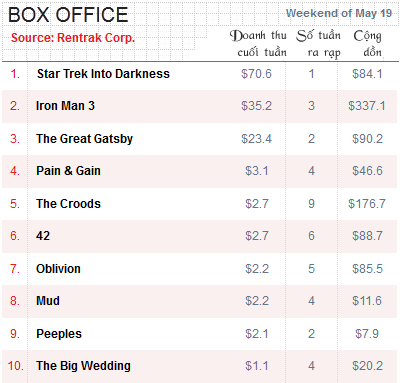400x383 pixels.
Task: Click the Cộng dồn column header
Action: pos(368,44)
